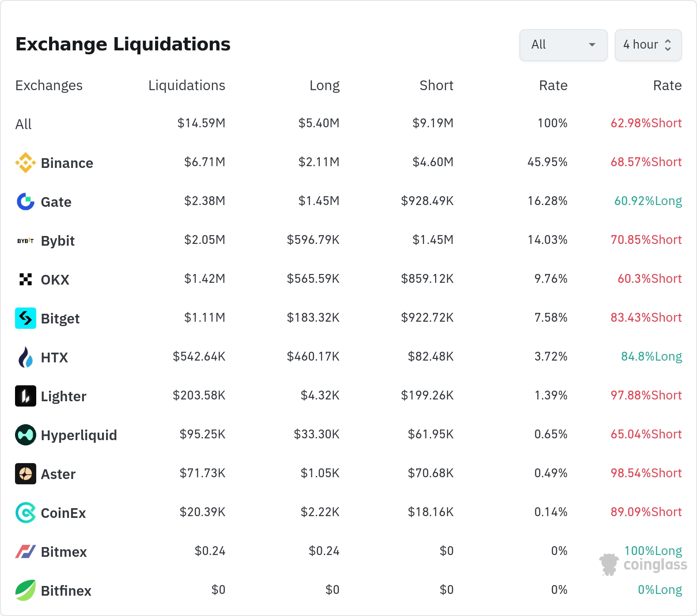
Task: Click the HTX flame logo icon
Action: [x=26, y=357]
